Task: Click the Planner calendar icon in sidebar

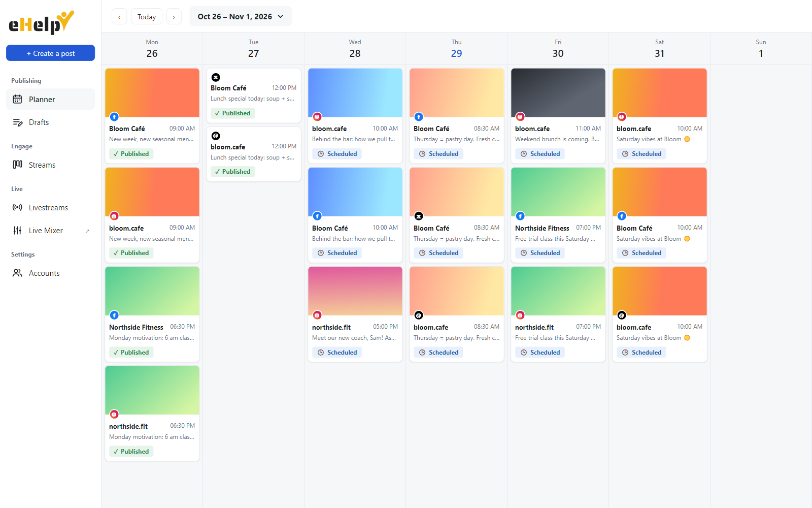Action: [17, 99]
